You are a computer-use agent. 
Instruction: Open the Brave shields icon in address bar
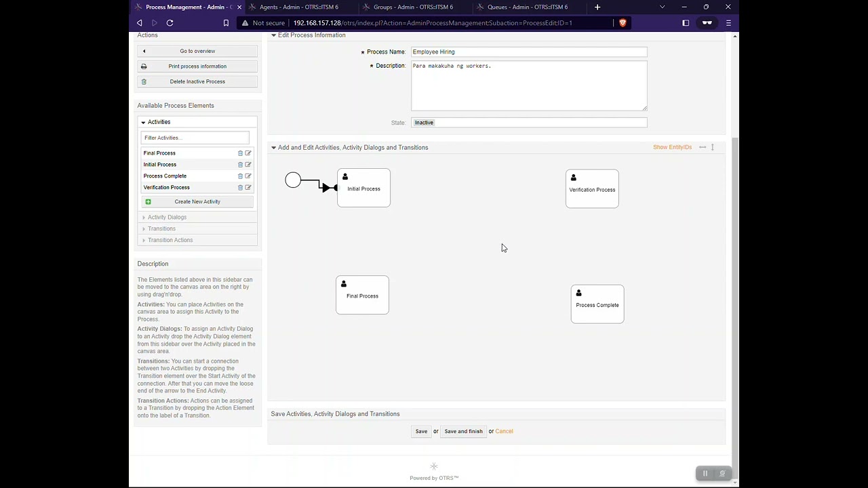tap(623, 23)
